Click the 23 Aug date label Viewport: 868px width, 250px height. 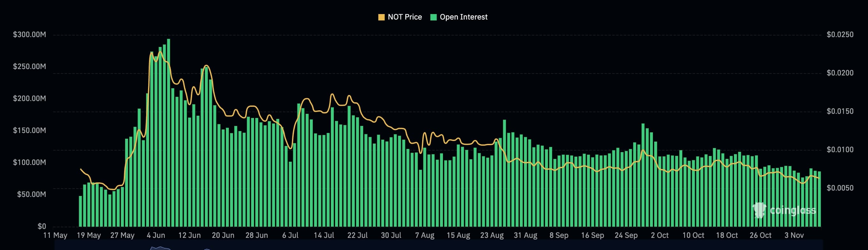[492, 236]
